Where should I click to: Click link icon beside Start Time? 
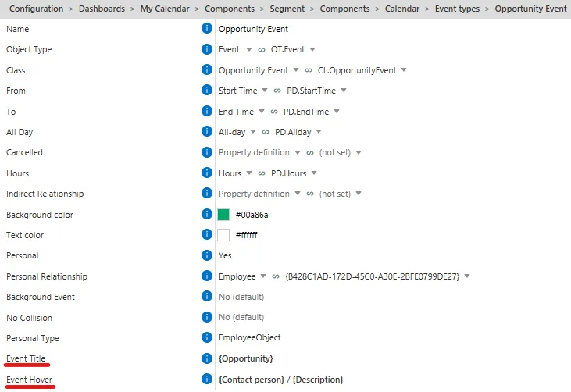[277, 91]
